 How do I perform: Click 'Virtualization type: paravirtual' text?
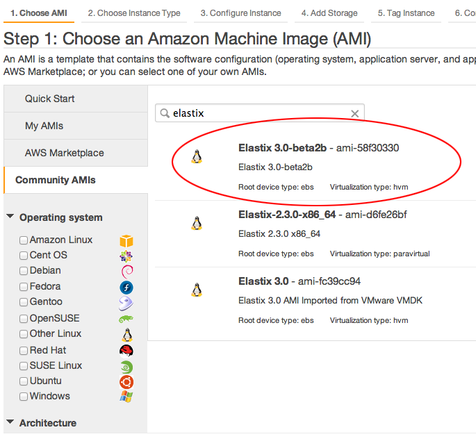[380, 254]
